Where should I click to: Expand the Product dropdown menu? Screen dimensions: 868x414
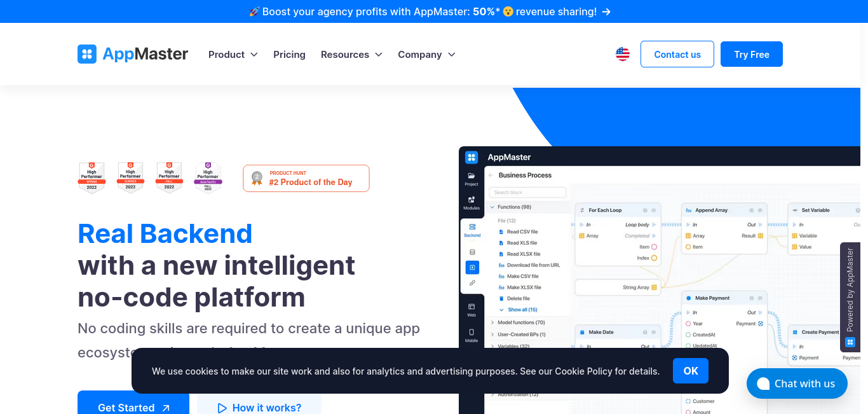point(233,55)
